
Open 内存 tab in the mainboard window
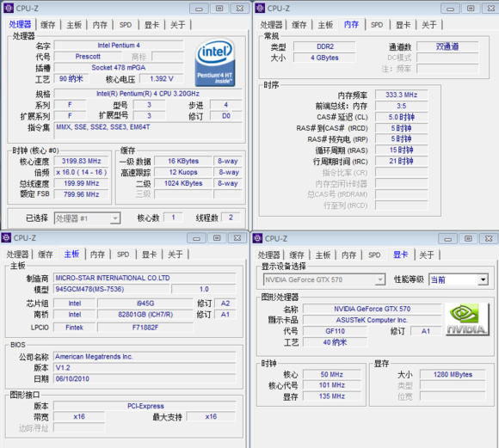(x=98, y=255)
